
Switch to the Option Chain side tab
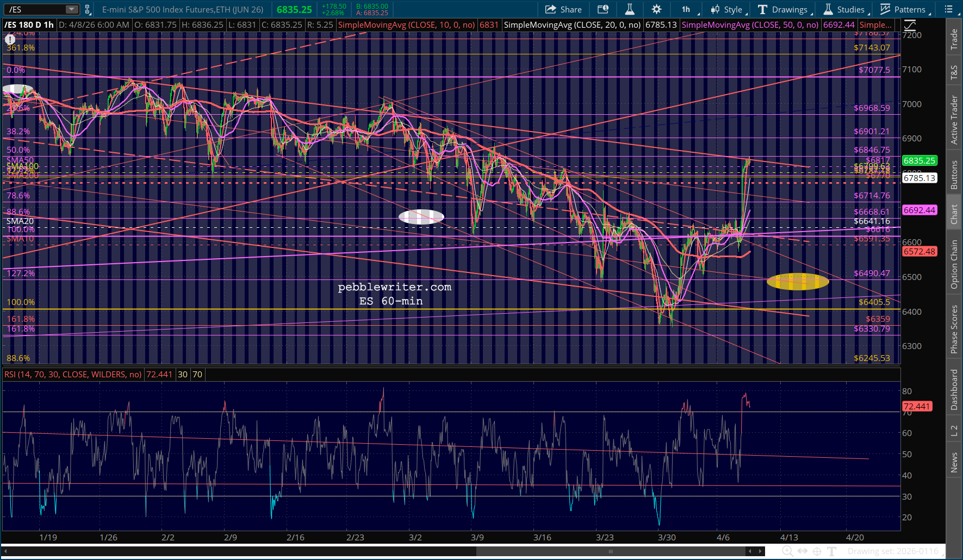(954, 265)
